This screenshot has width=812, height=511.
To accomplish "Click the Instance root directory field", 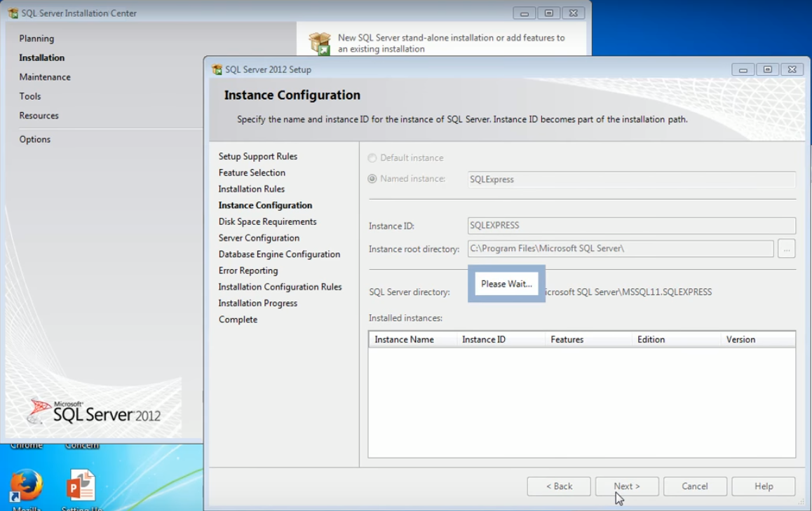I will [x=621, y=249].
